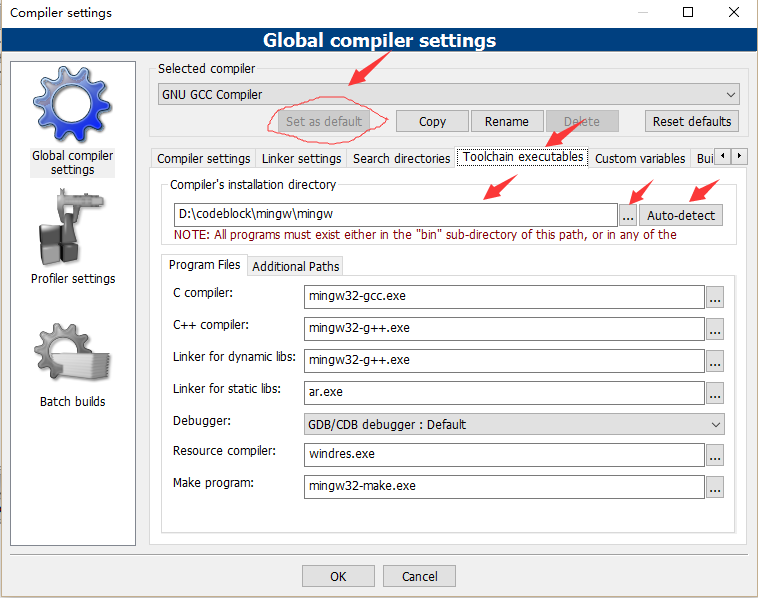
Task: Click the Rename compiler button
Action: coord(507,121)
